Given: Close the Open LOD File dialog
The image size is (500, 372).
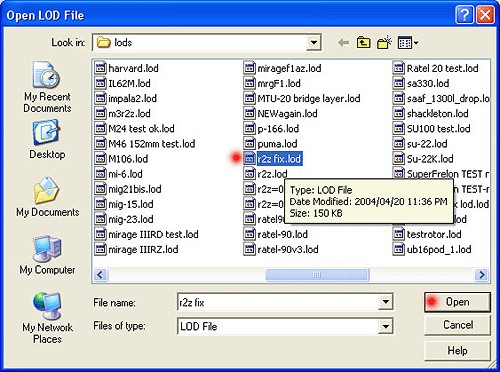Looking at the screenshot, I should click(x=485, y=15).
